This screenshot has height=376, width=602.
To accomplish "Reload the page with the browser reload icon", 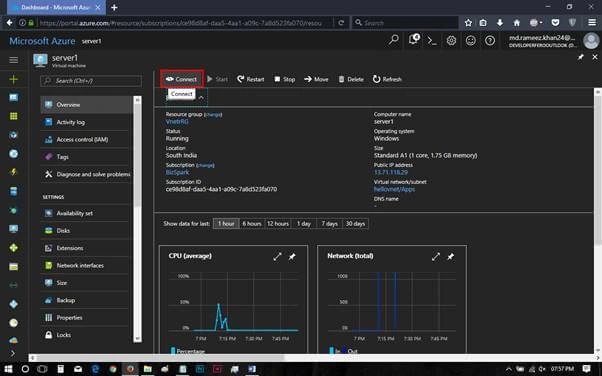I will [x=341, y=23].
